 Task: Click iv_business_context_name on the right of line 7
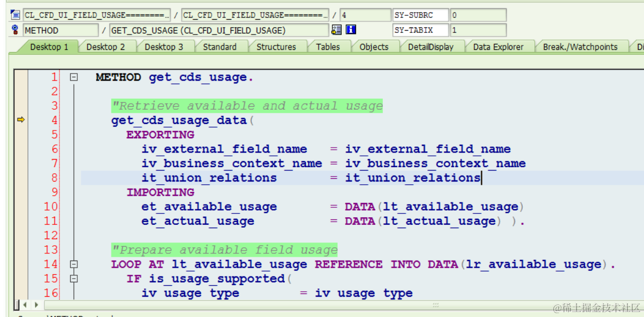[436, 163]
